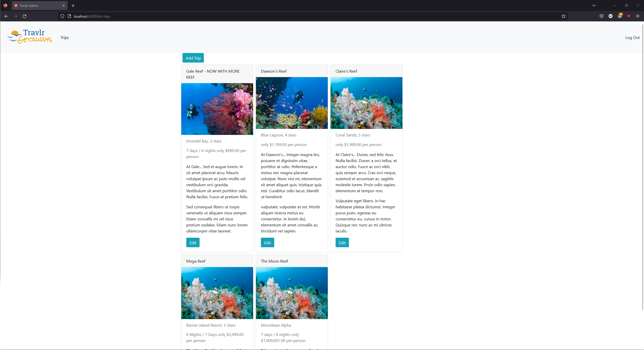Select the Travler Admin browser tab
The width and height of the screenshot is (644, 350).
(40, 6)
